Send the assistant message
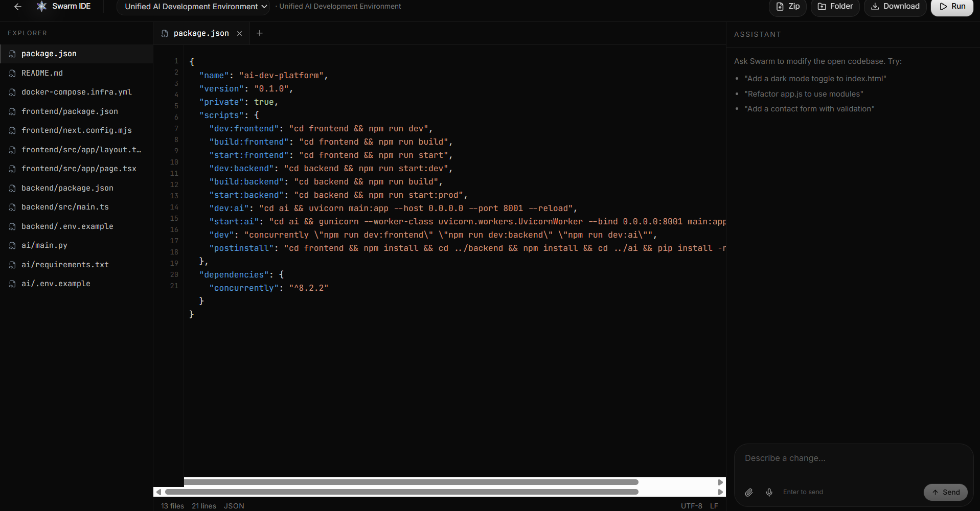 pos(946,492)
